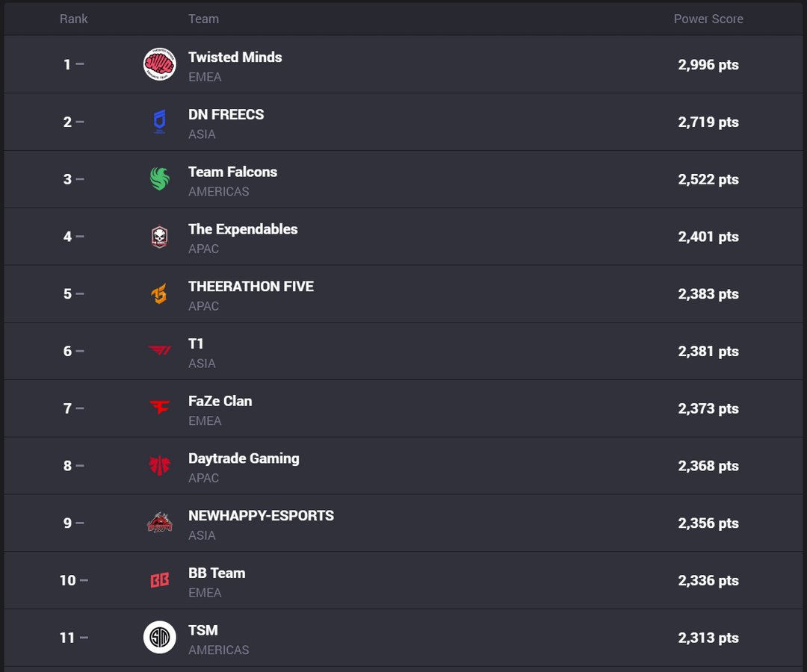The width and height of the screenshot is (807, 672).
Task: Click the FaZe Clan logo
Action: pyautogui.click(x=159, y=408)
